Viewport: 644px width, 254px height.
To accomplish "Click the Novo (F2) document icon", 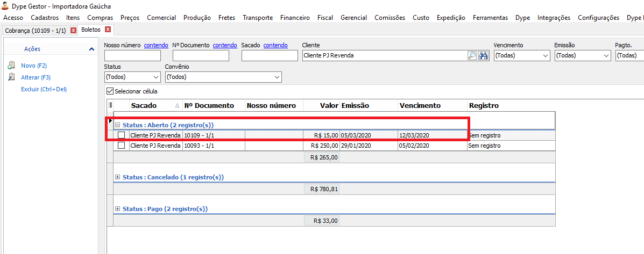I will pyautogui.click(x=11, y=65).
